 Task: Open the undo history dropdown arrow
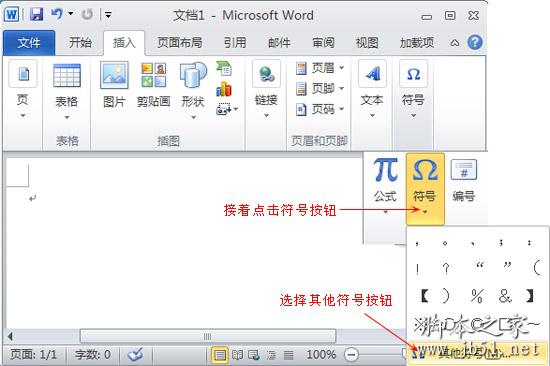[x=71, y=14]
